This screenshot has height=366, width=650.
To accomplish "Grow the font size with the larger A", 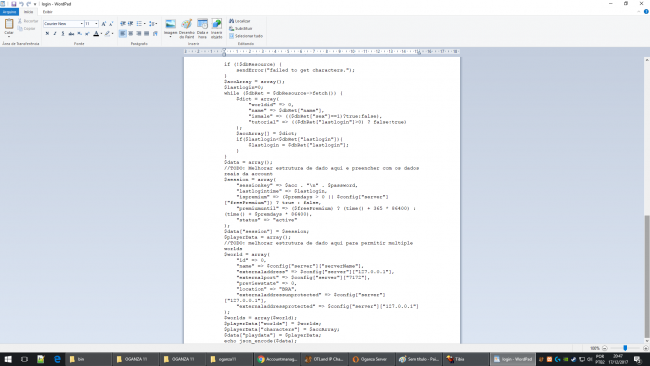I will (x=104, y=24).
